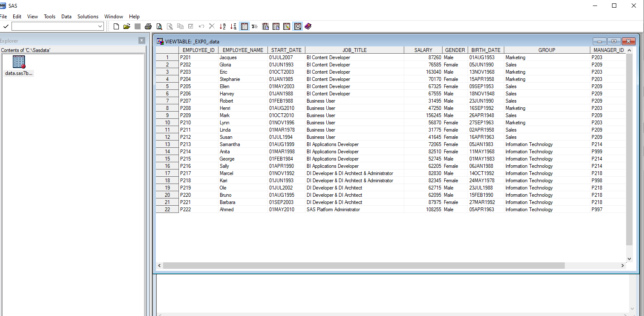The width and height of the screenshot is (644, 316).
Task: Click the New Document toolbar icon
Action: 116,26
